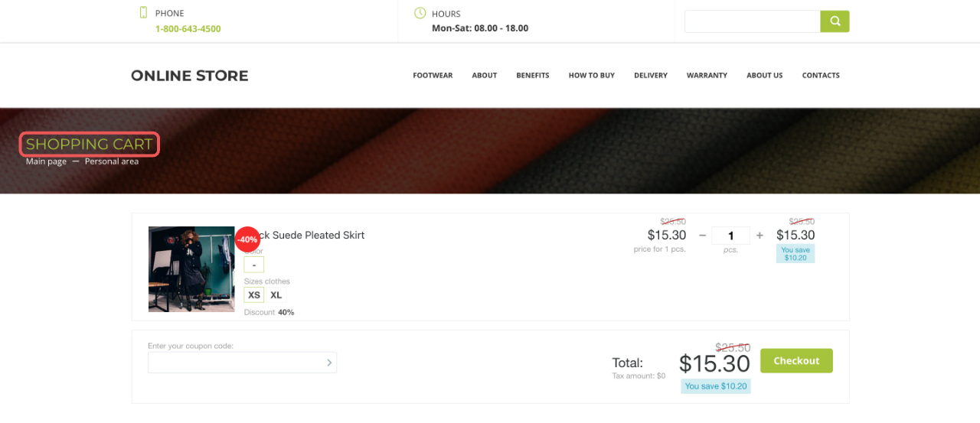Click the ONLINE STORE logo
Image resolution: width=980 pixels, height=423 pixels.
[x=190, y=76]
